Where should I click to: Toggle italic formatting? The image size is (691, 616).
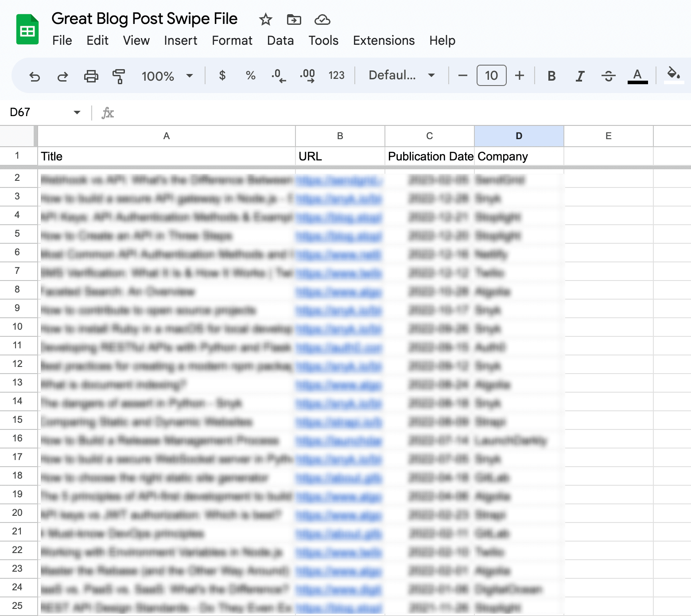(x=580, y=76)
